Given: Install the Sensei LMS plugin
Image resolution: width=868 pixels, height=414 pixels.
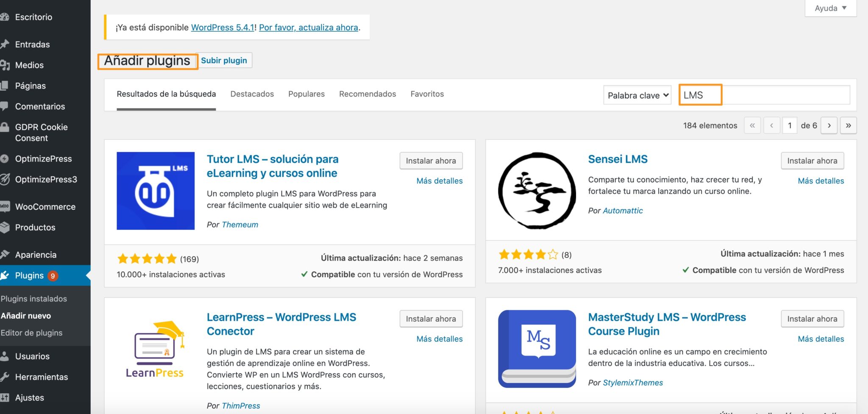Looking at the screenshot, I should 812,161.
